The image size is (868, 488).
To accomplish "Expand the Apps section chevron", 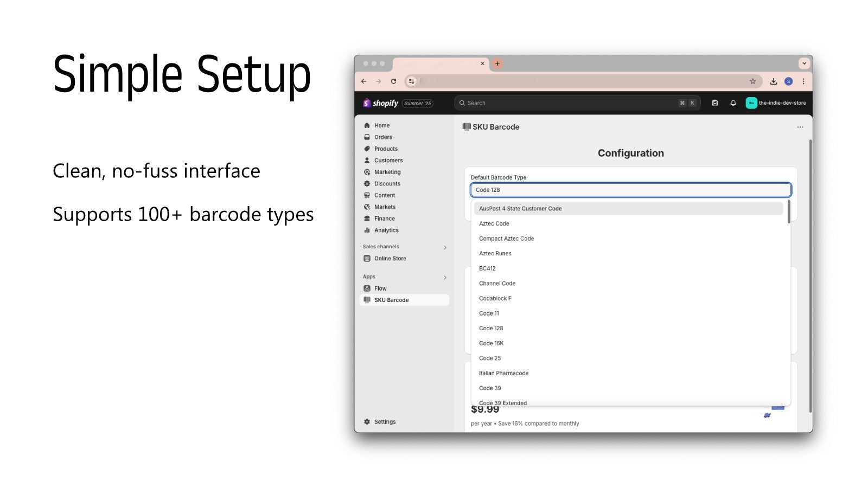I will click(x=445, y=277).
